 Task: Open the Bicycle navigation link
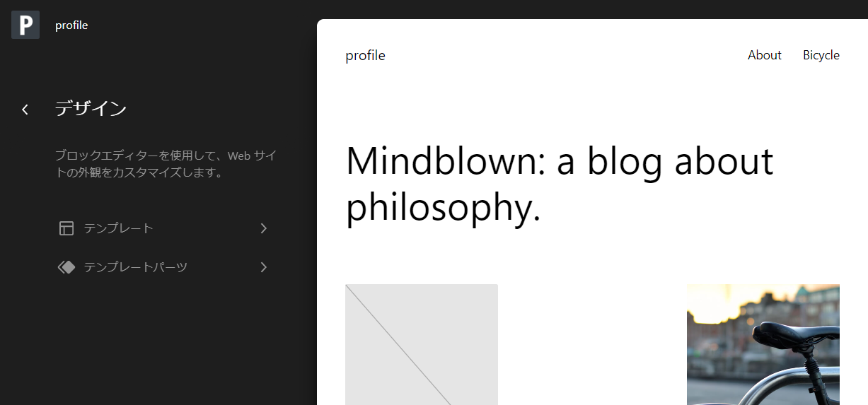click(821, 55)
